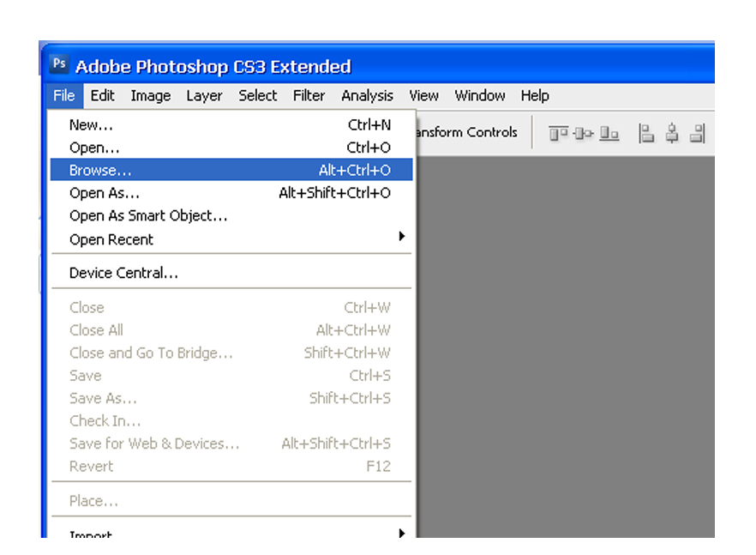Choose Open As... menu entry
This screenshot has height=555, width=756.
click(x=231, y=193)
